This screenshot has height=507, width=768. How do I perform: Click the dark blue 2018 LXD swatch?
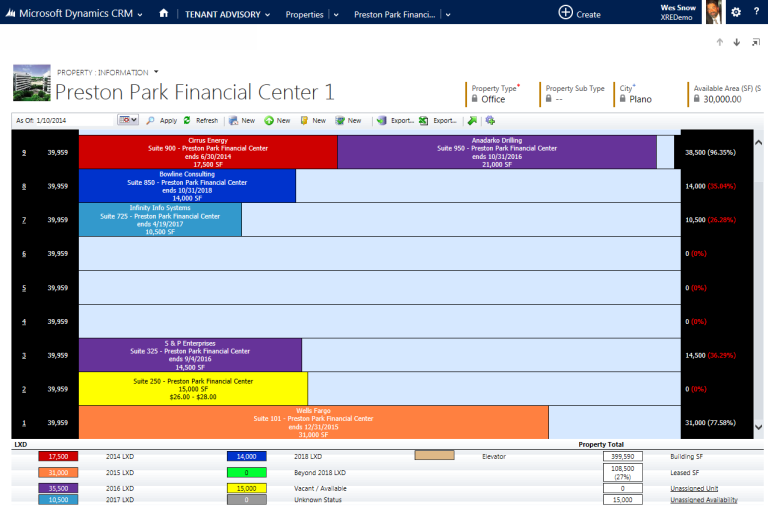[246, 457]
